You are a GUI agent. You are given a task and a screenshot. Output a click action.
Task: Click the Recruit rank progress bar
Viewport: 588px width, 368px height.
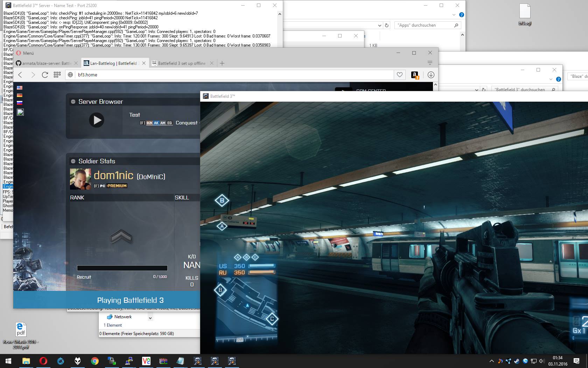(x=122, y=268)
